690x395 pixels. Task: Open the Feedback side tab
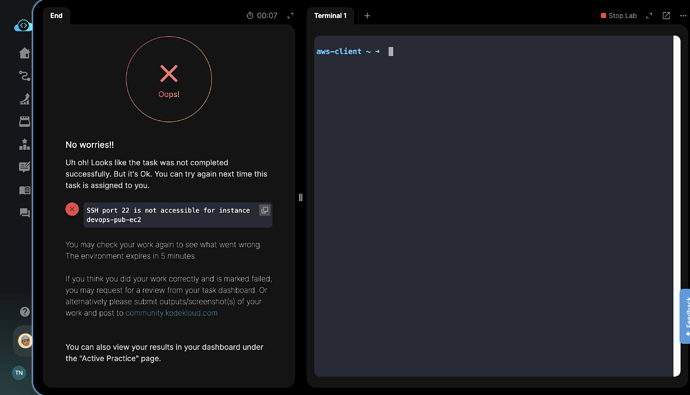pyautogui.click(x=685, y=316)
